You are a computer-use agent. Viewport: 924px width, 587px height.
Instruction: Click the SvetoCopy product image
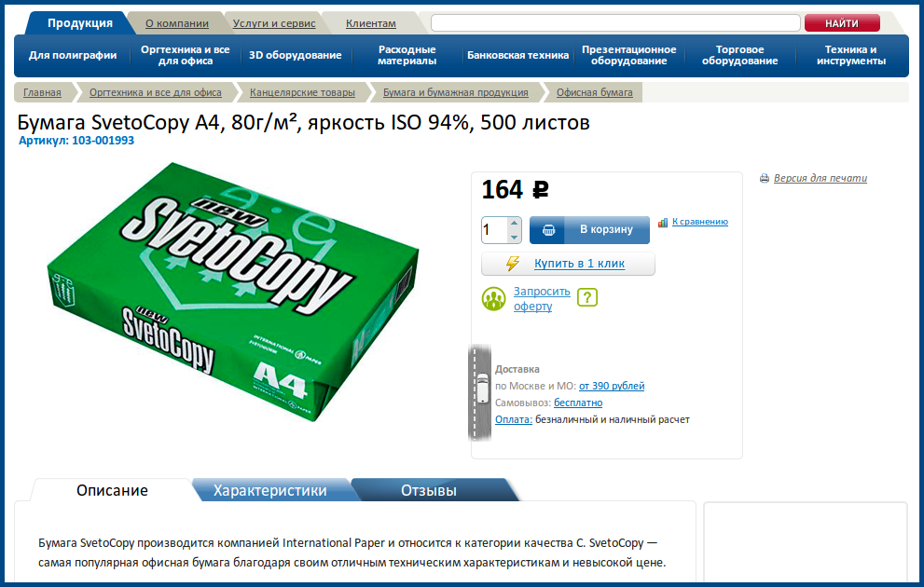click(233, 292)
